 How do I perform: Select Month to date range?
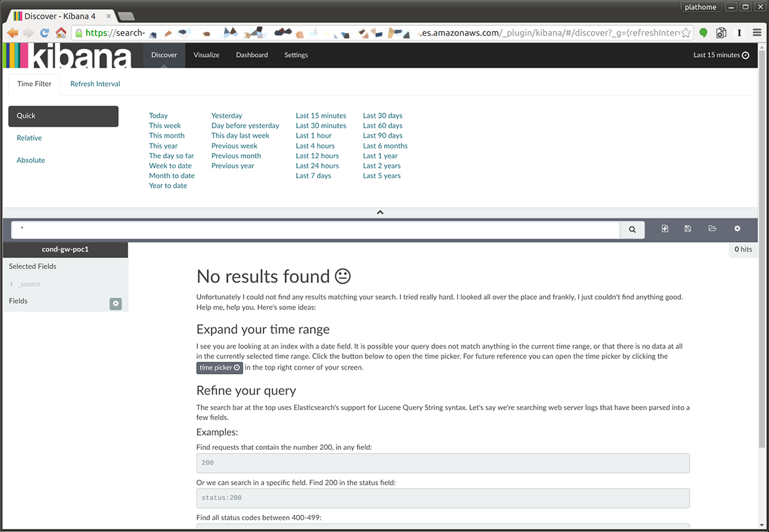coord(172,176)
